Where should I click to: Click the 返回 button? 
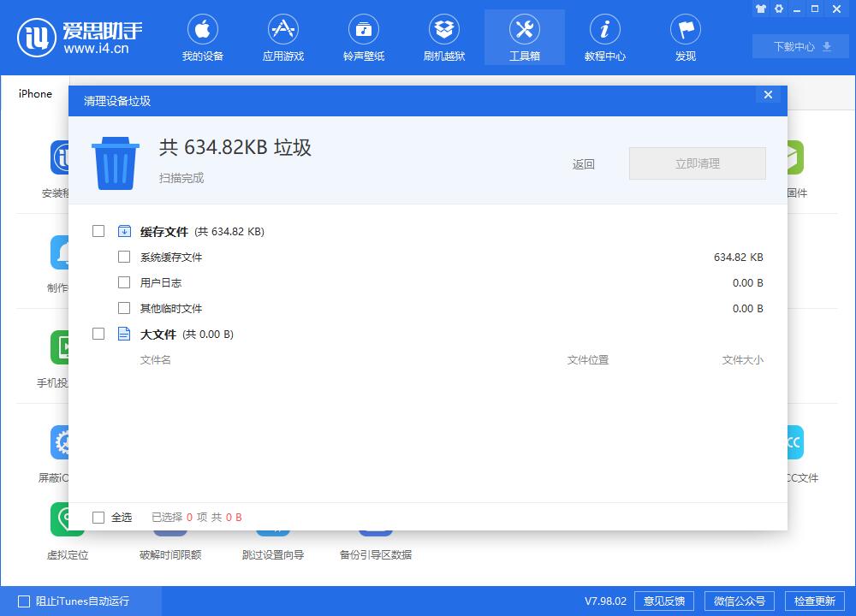[583, 163]
